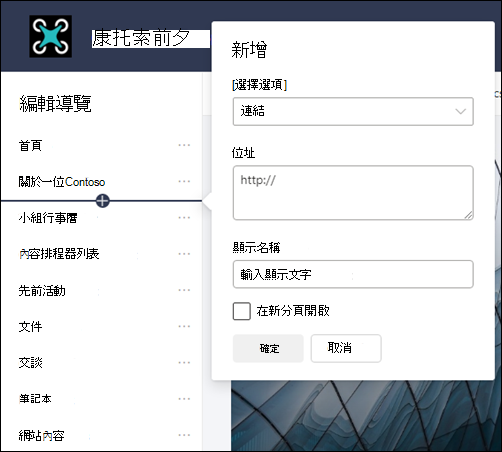This screenshot has height=452, width=502.
Task: Click the 取消 button
Action: 346,348
